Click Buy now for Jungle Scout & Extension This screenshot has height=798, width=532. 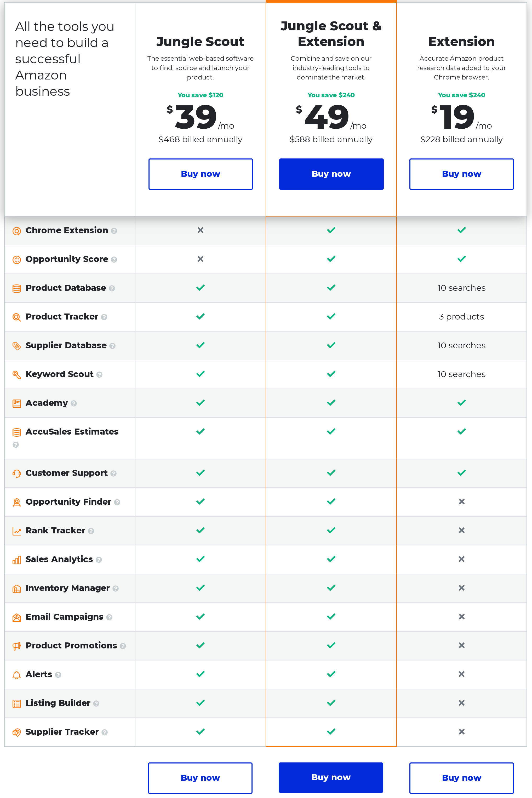(x=331, y=174)
